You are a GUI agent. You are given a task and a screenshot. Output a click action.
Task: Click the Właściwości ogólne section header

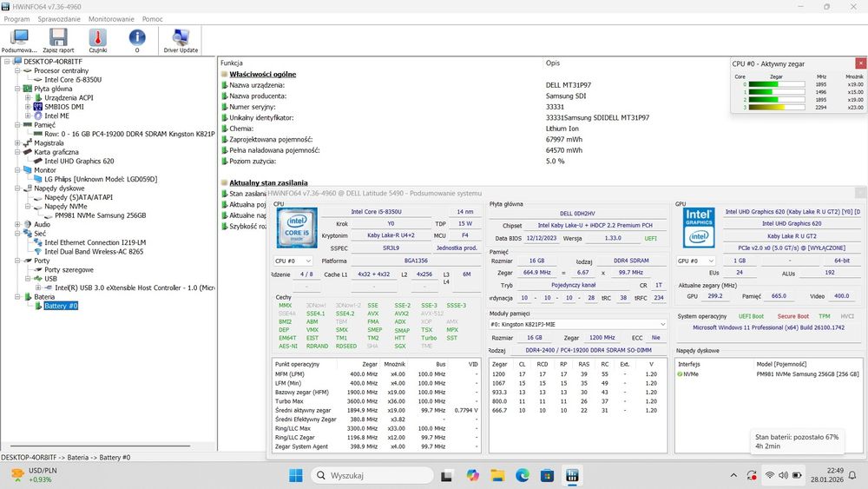(x=262, y=74)
